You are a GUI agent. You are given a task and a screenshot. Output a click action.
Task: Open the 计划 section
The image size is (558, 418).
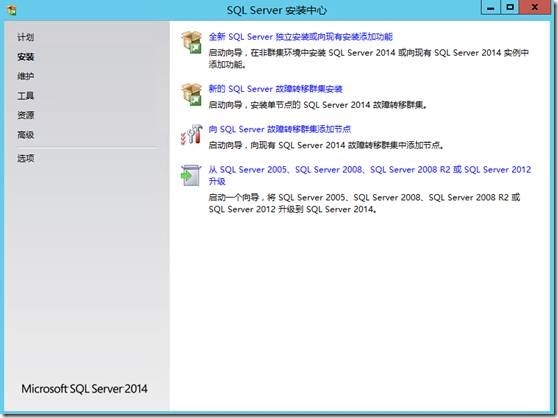coord(26,37)
